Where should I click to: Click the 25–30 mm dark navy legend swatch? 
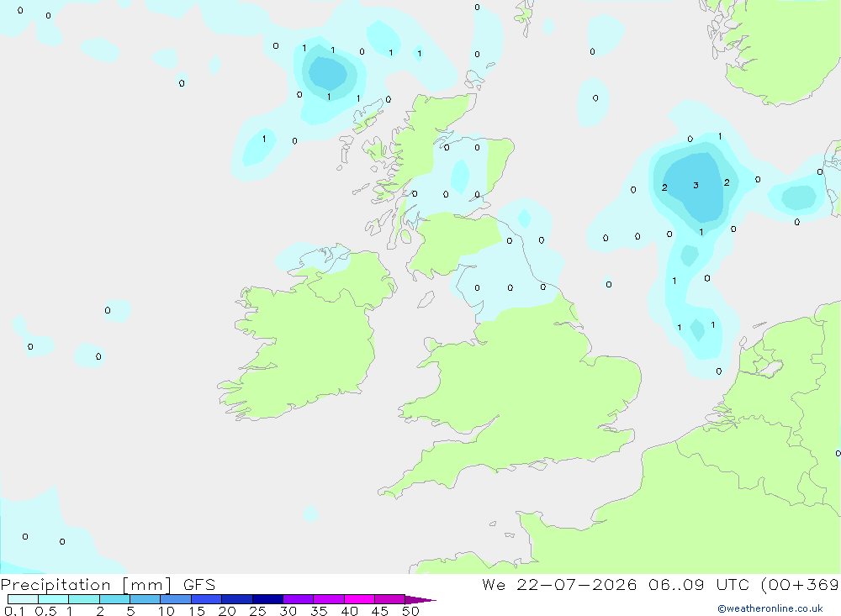pos(267,599)
